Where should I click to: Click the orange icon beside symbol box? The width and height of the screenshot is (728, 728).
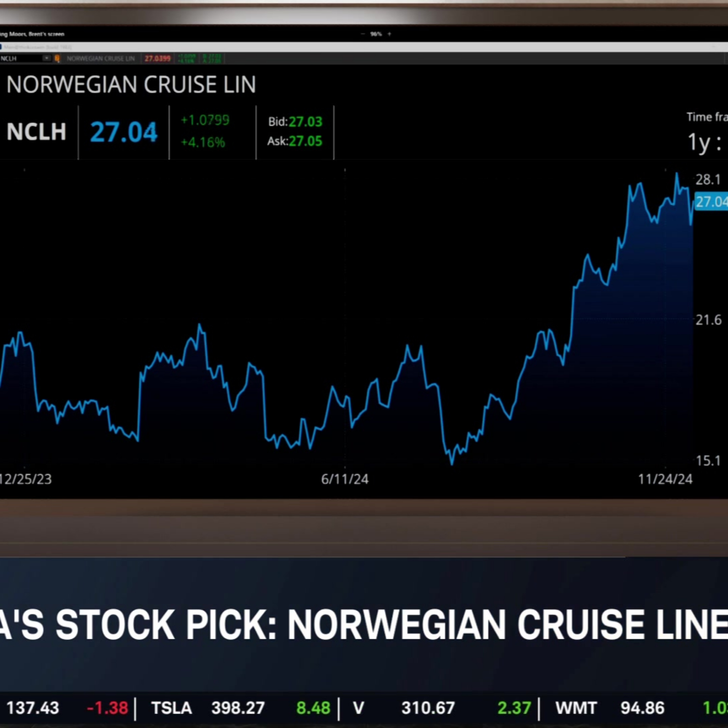57,58
